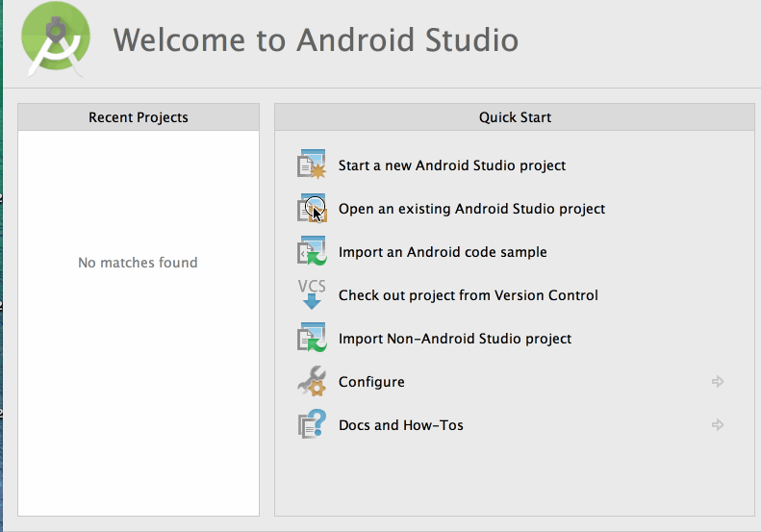Click the Docs and How-Tos question mark icon
This screenshot has width=761, height=532.
(312, 425)
